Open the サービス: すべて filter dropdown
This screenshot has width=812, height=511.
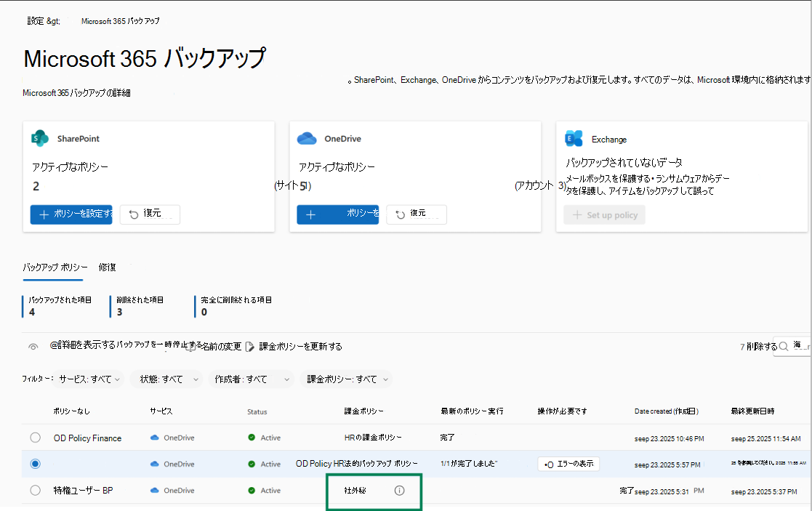[89, 379]
